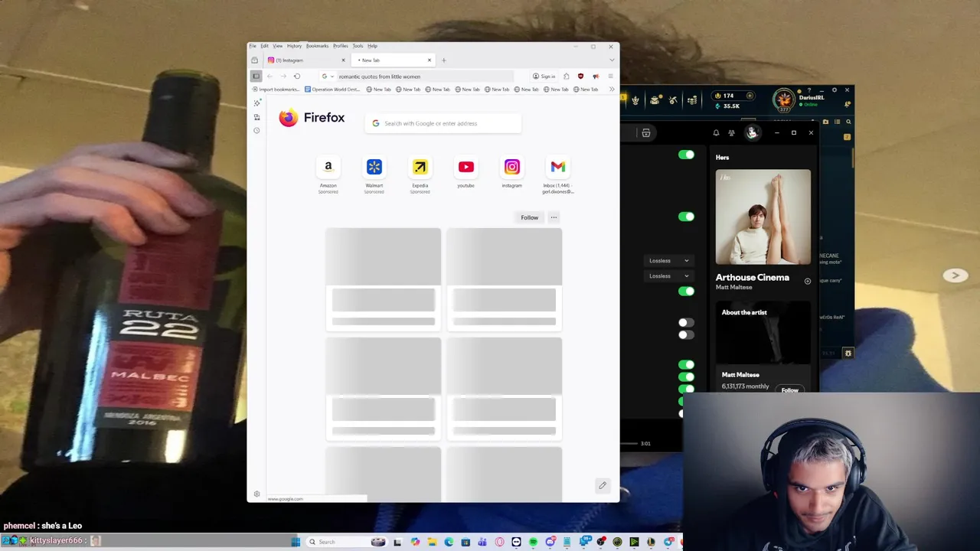Image resolution: width=980 pixels, height=551 pixels.
Task: Click the Follow button on the new tab page
Action: [529, 217]
